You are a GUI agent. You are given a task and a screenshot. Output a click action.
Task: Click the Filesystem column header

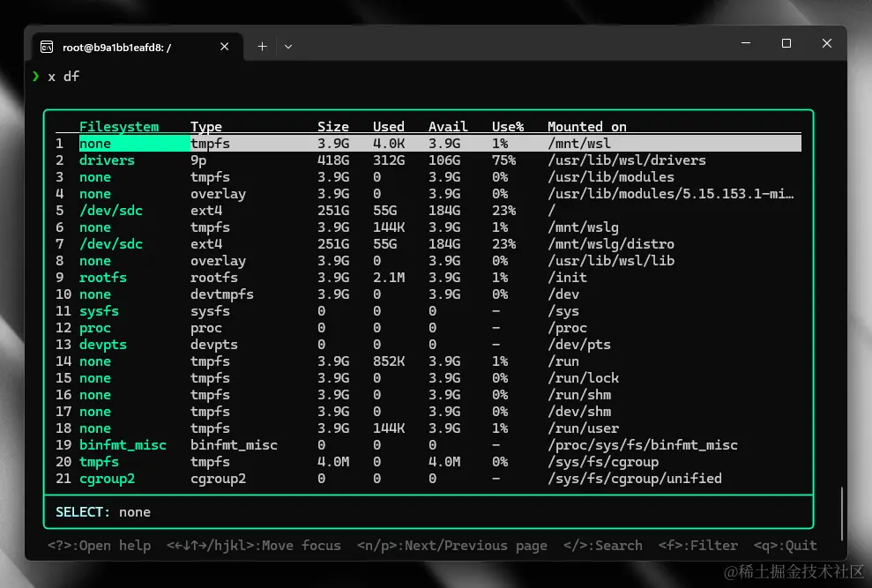point(119,127)
